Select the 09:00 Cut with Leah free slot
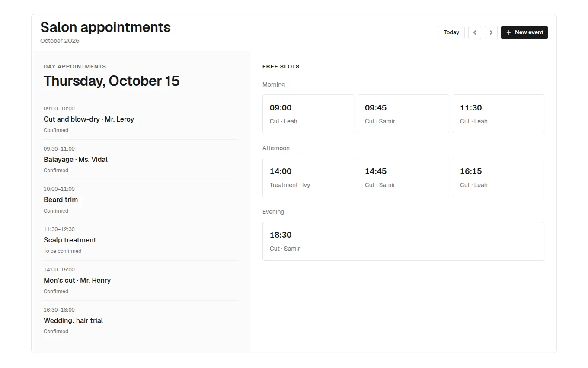The height and width of the screenshot is (368, 588). 308,114
